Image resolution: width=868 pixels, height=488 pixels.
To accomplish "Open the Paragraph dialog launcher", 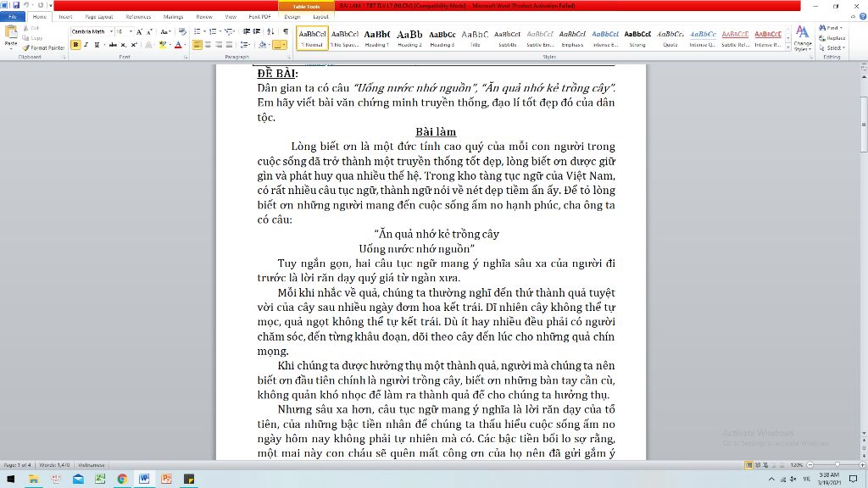I will click(x=290, y=57).
